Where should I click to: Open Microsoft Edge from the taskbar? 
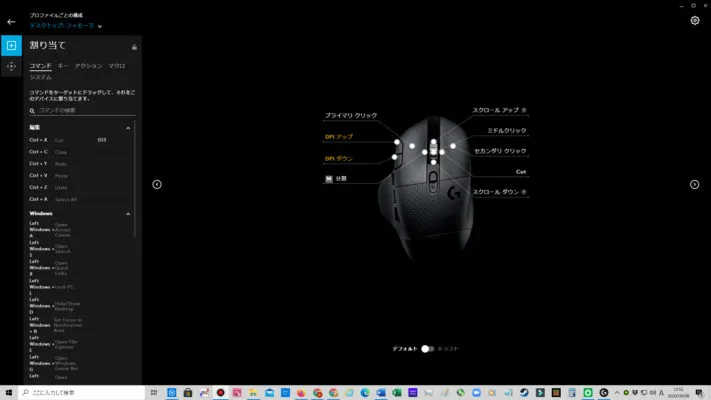[365, 393]
